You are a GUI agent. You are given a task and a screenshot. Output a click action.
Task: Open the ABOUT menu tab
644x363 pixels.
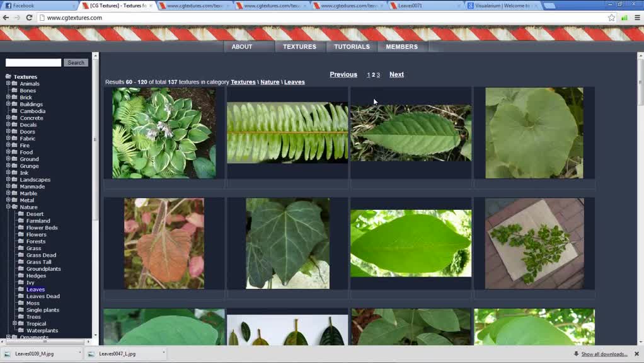coord(242,47)
